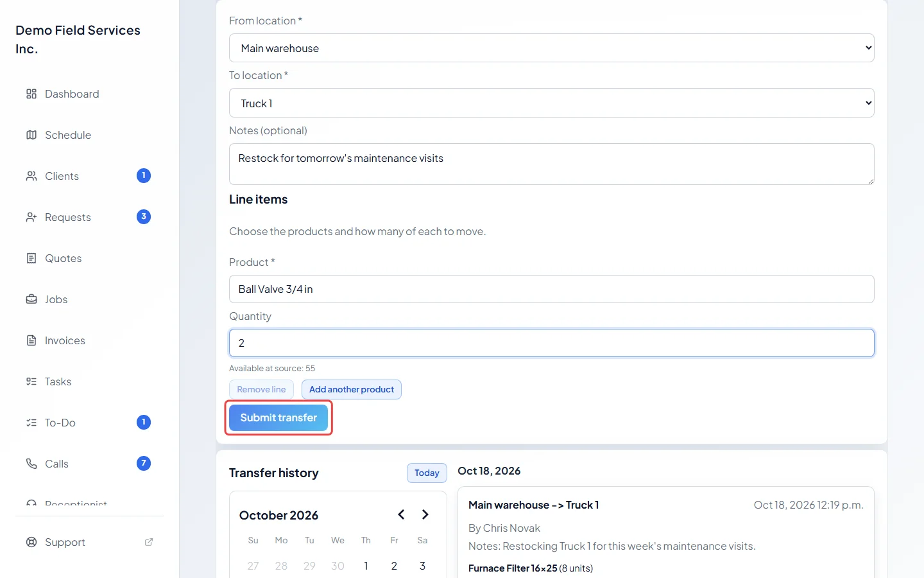924x578 pixels.
Task: Click the Clients badge showing 1
Action: (144, 176)
